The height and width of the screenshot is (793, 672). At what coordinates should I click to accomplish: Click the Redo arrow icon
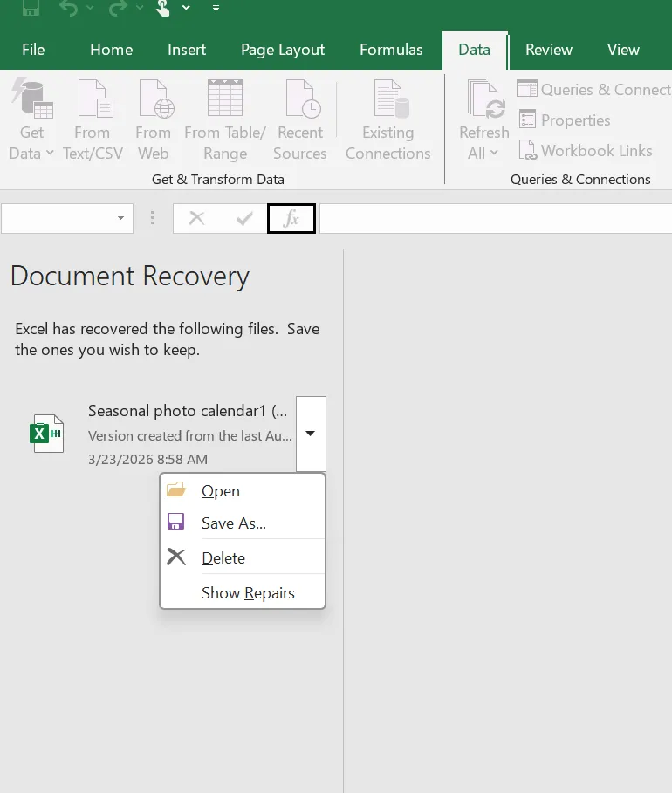(119, 8)
